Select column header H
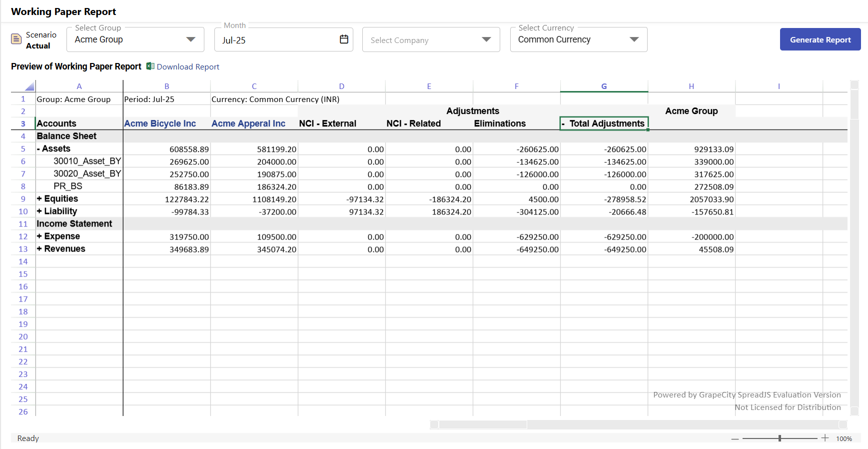The image size is (868, 449). coord(692,86)
